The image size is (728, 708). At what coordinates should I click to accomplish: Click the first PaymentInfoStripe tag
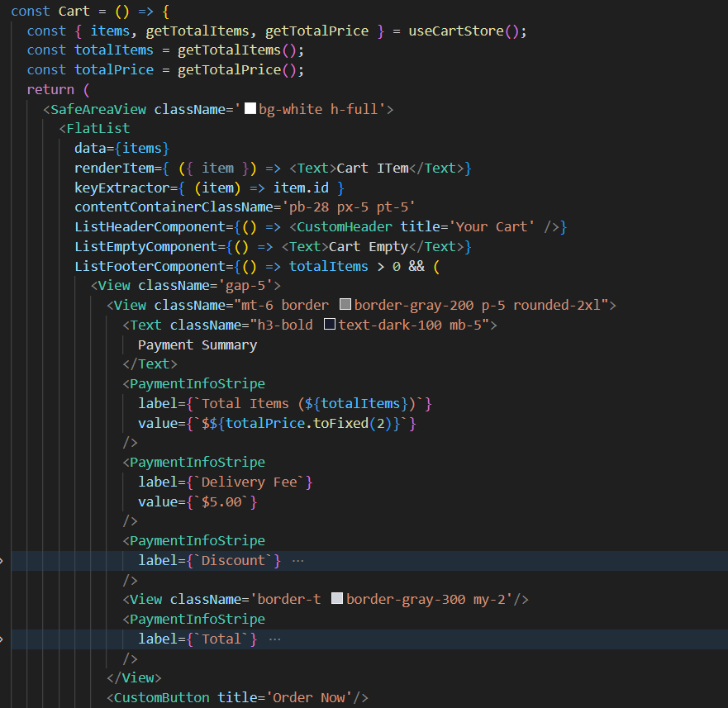pyautogui.click(x=197, y=383)
